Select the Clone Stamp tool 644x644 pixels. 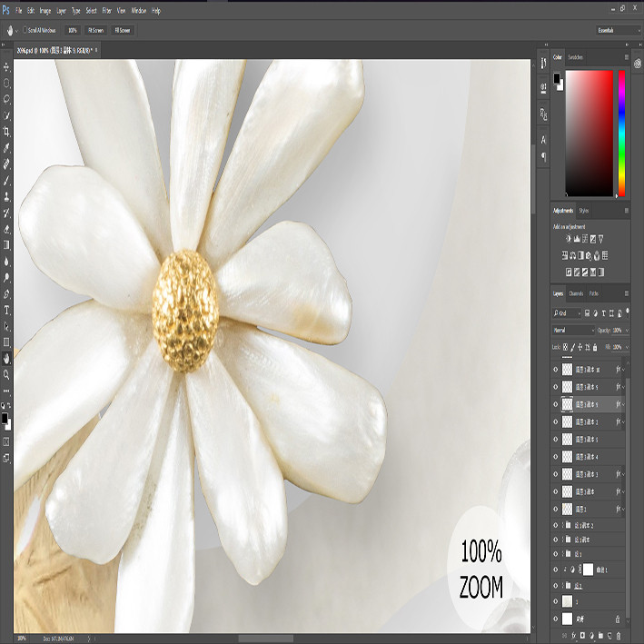click(x=6, y=197)
